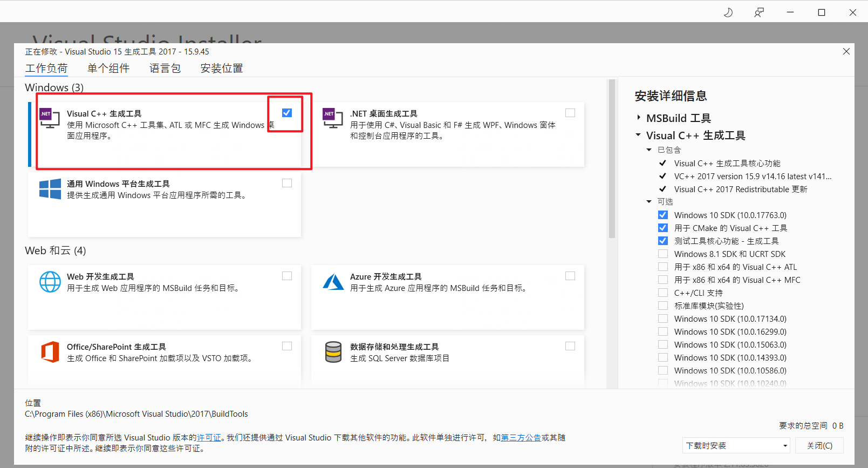Viewport: 868px width, 468px height.
Task: Uncheck 测试工具核心功能 - 生成工具 option
Action: [x=663, y=241]
